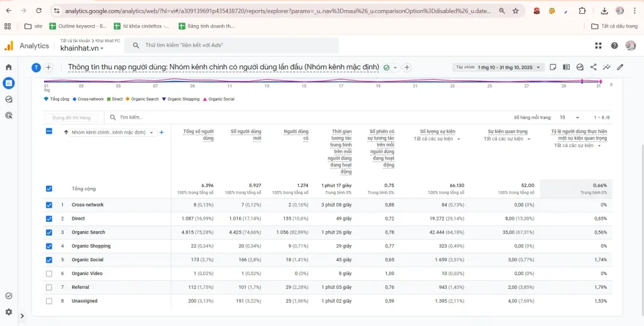Screen dimensions: 644x326
Task: Click the Tìm kiếm table search field
Action: (x=131, y=117)
